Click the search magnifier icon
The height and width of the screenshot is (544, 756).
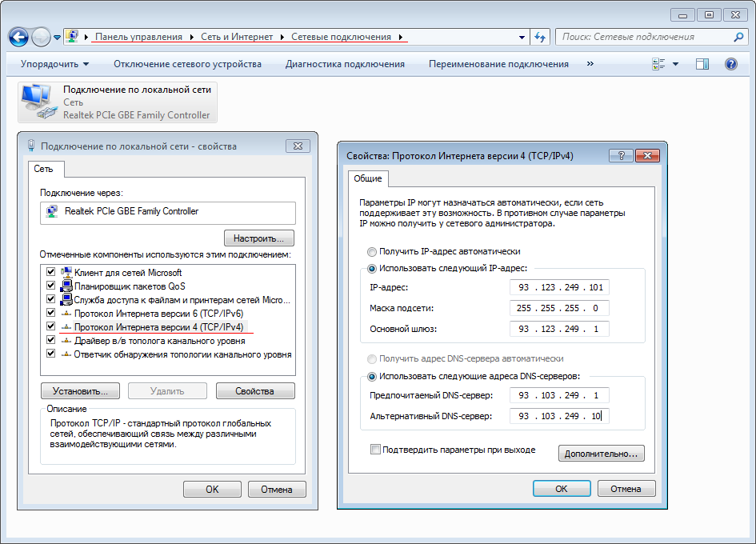738,37
